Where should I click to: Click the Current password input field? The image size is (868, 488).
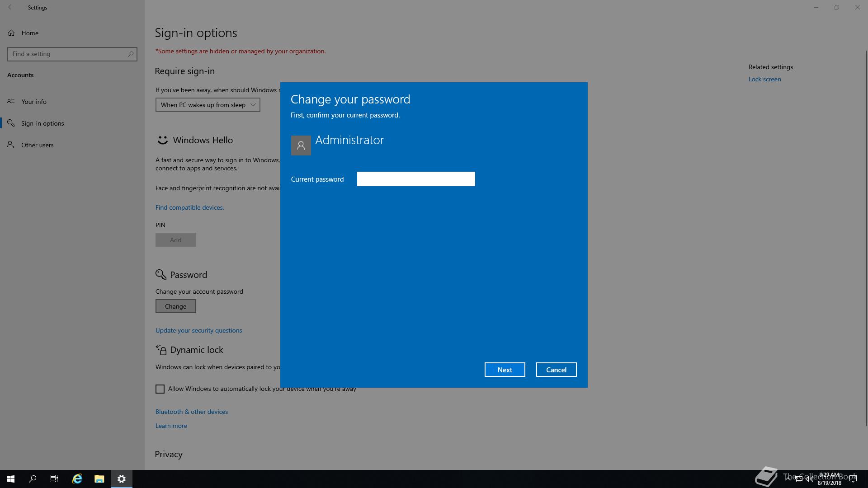(415, 179)
